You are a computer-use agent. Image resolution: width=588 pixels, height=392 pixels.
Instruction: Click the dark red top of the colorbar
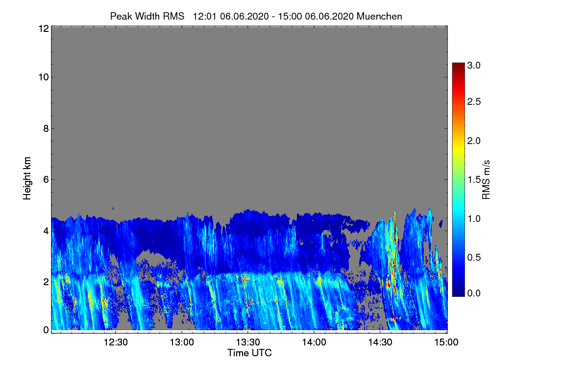(x=458, y=66)
